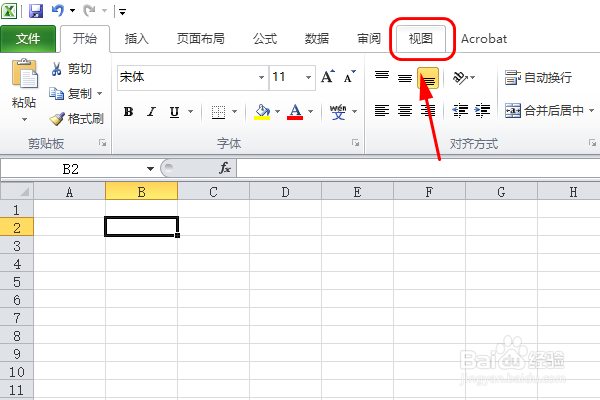Toggle Center horizontal alignment
The height and width of the screenshot is (400, 600).
pos(405,111)
